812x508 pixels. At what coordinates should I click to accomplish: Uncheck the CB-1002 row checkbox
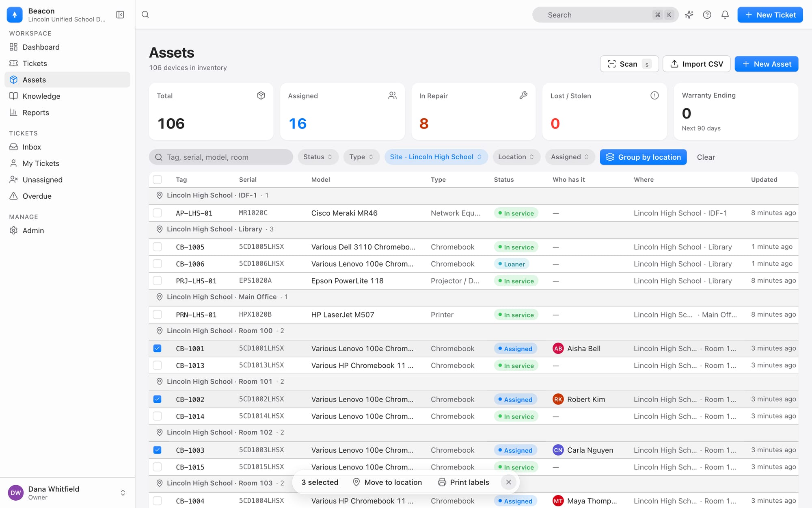tap(158, 399)
